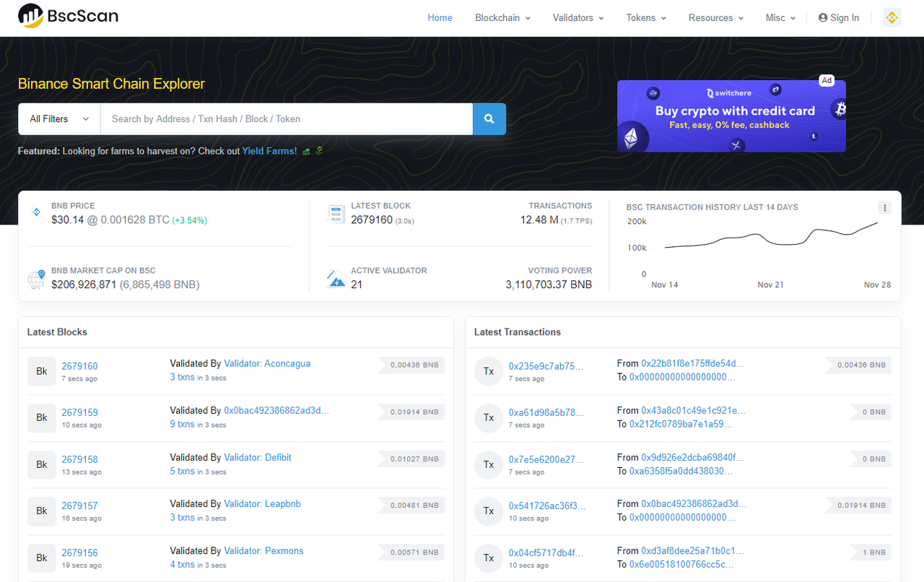Open Validator: Pexmons

tap(263, 550)
